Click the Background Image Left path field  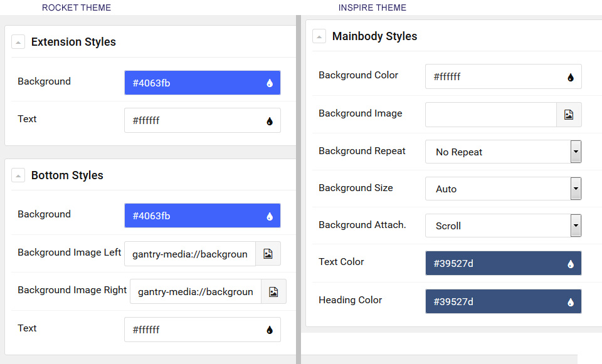click(190, 254)
